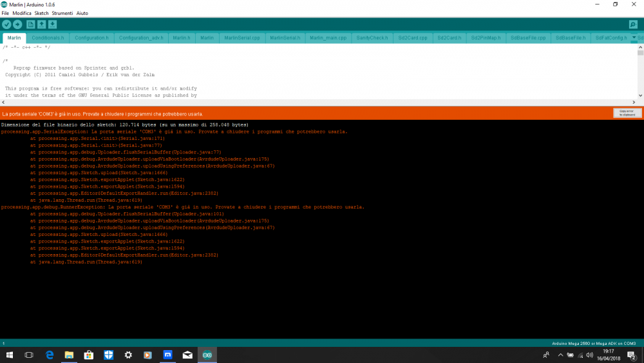This screenshot has height=363, width=644.
Task: Open the Modifica menu
Action: (x=22, y=13)
